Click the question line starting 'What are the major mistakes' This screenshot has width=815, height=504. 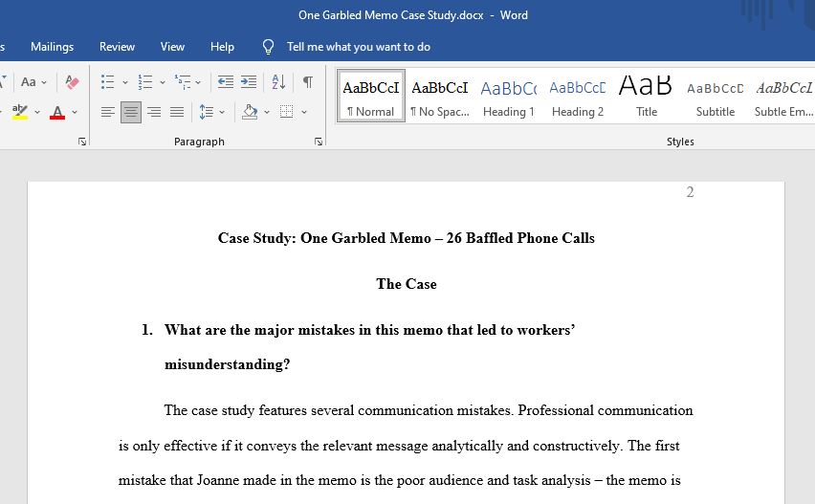(x=369, y=330)
